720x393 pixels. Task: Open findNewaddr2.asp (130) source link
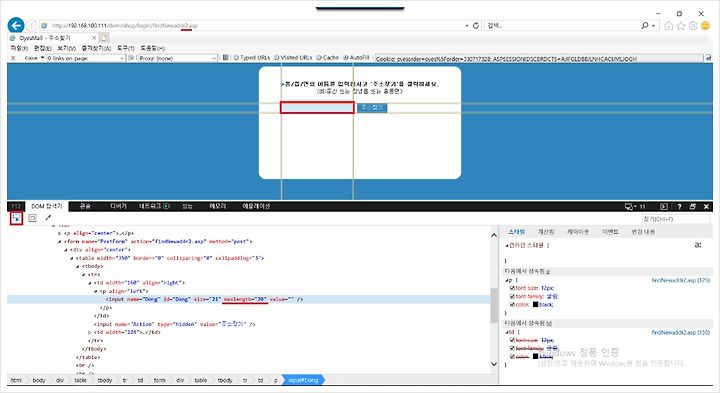(681, 332)
